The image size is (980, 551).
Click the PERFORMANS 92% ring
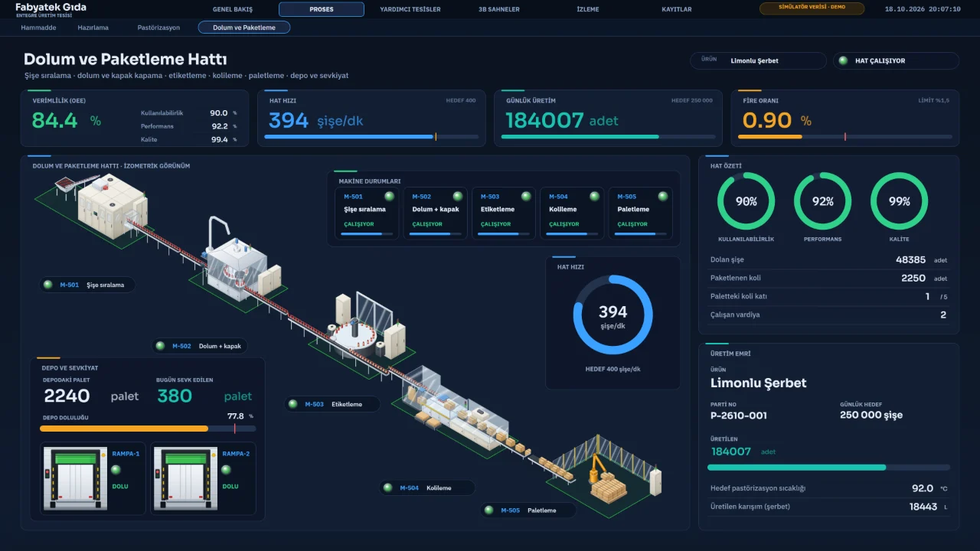[822, 201]
